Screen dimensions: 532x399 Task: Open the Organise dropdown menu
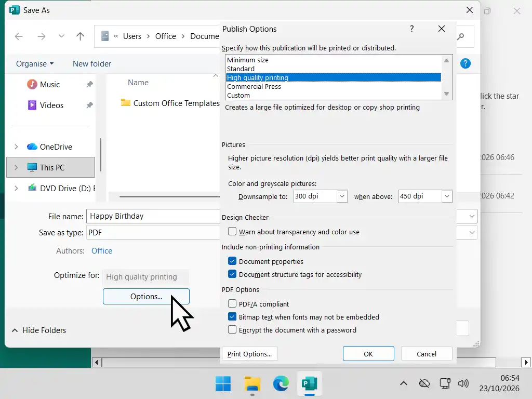tap(35, 64)
